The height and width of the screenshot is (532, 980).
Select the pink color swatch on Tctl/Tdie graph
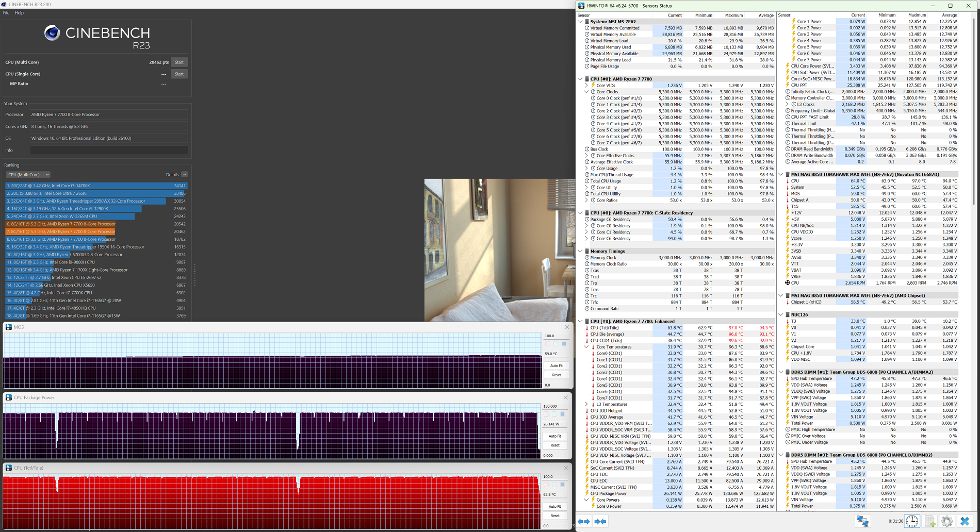546,485
